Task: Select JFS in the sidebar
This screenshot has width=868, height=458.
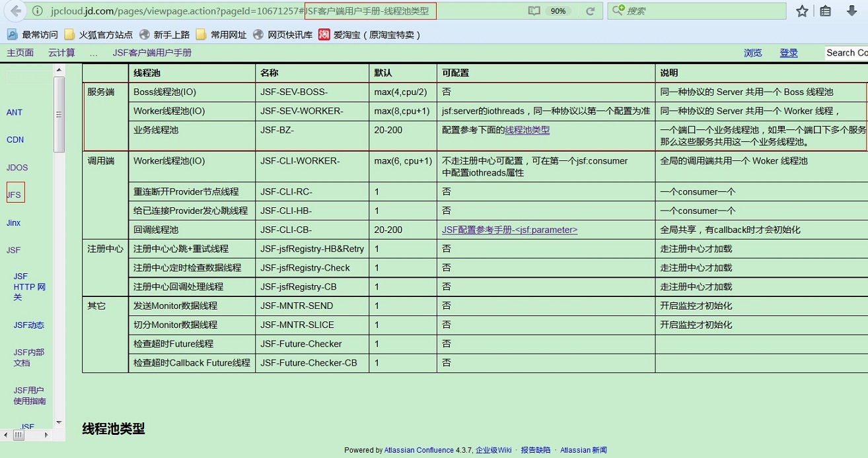Action: [x=15, y=195]
